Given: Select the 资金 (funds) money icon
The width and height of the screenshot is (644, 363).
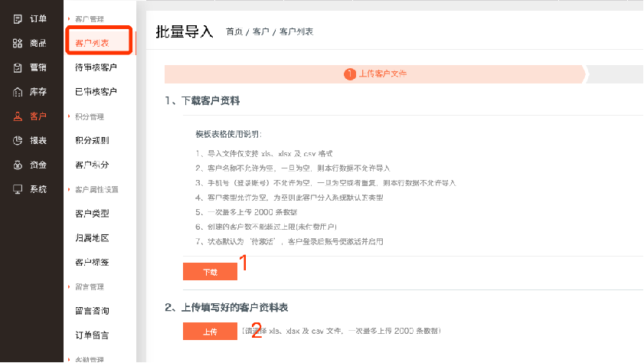Looking at the screenshot, I should [x=18, y=165].
